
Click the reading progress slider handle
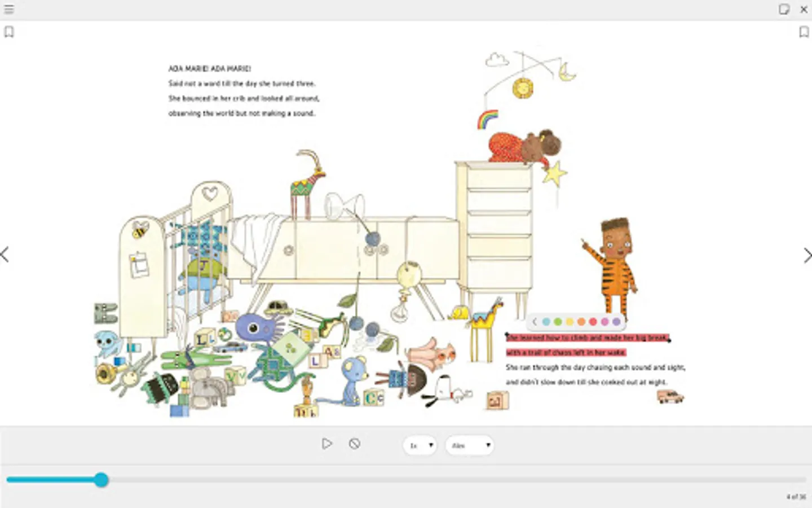[x=101, y=480]
